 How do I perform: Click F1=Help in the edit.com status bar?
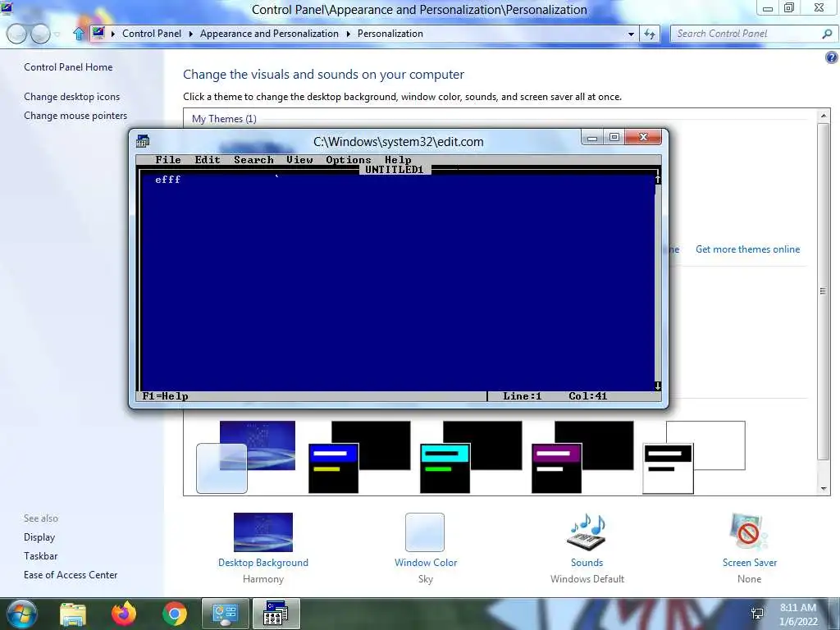165,396
